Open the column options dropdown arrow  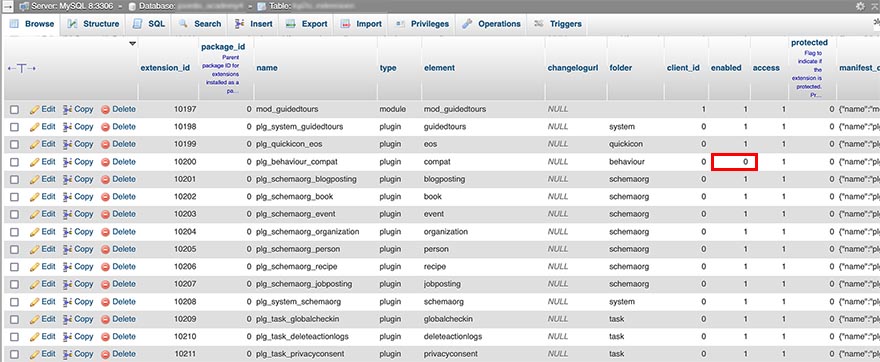(x=132, y=43)
